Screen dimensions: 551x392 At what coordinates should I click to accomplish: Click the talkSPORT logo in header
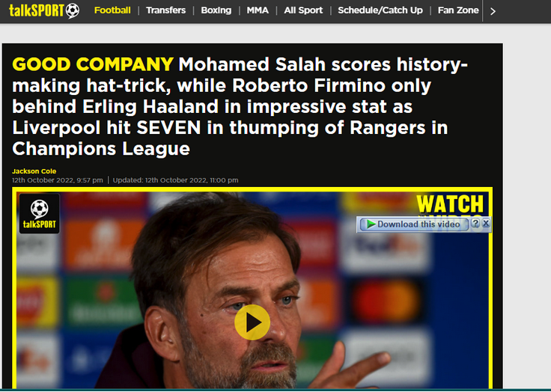point(44,10)
